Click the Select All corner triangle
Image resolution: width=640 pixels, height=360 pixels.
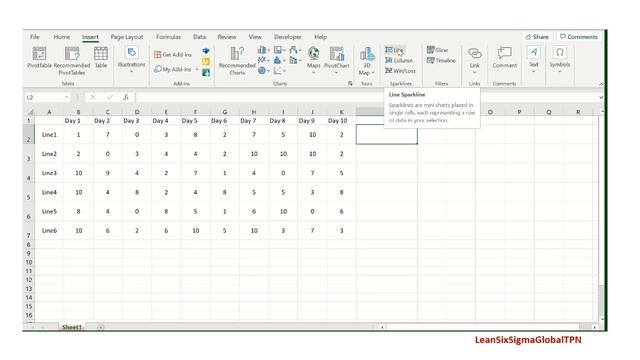[30, 112]
